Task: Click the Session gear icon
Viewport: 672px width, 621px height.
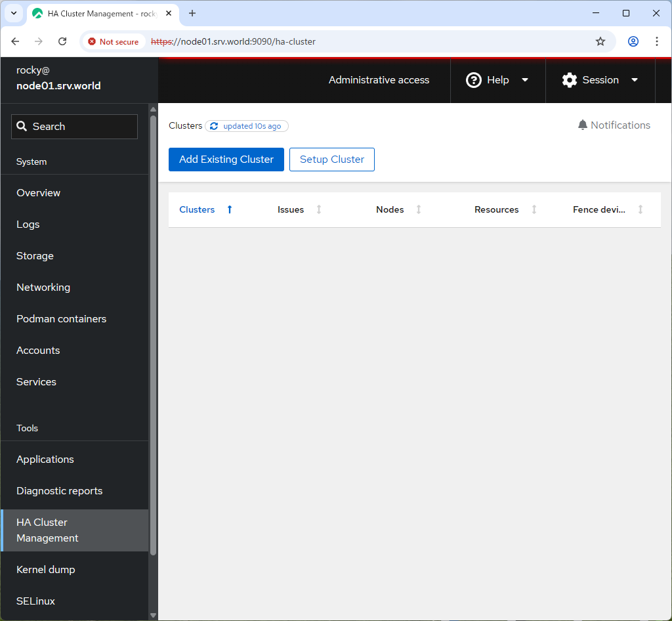Action: [x=569, y=80]
